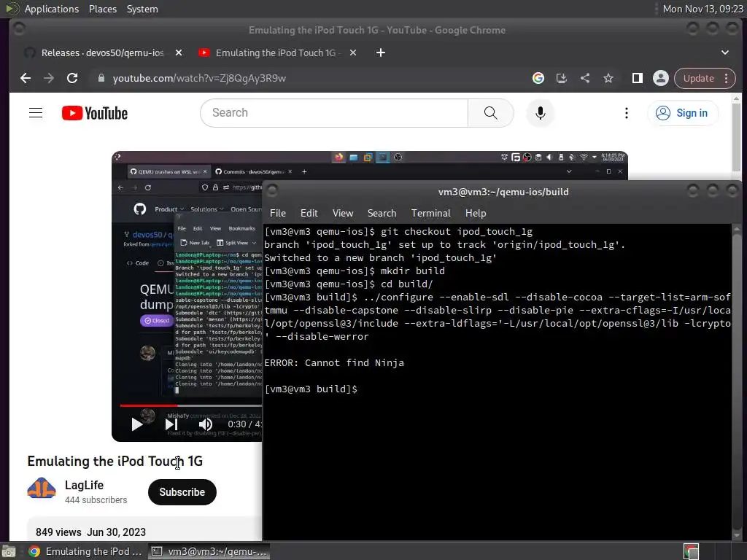Switch to terminal taskbar entry vm3@vm3

coord(209,551)
